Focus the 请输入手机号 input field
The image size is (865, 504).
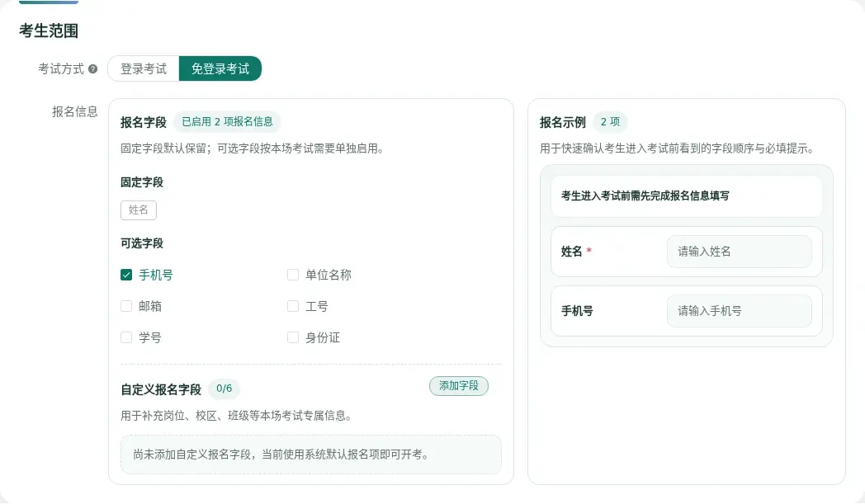pos(740,311)
